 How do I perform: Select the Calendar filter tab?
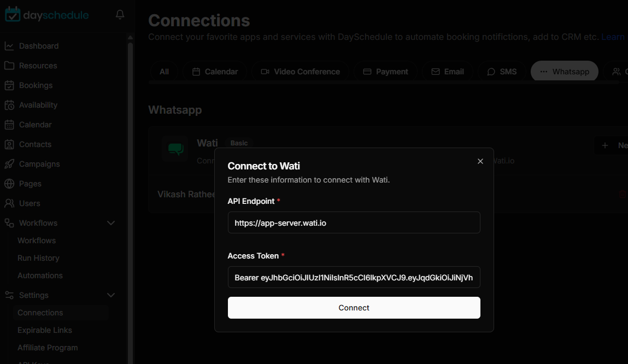(x=215, y=72)
